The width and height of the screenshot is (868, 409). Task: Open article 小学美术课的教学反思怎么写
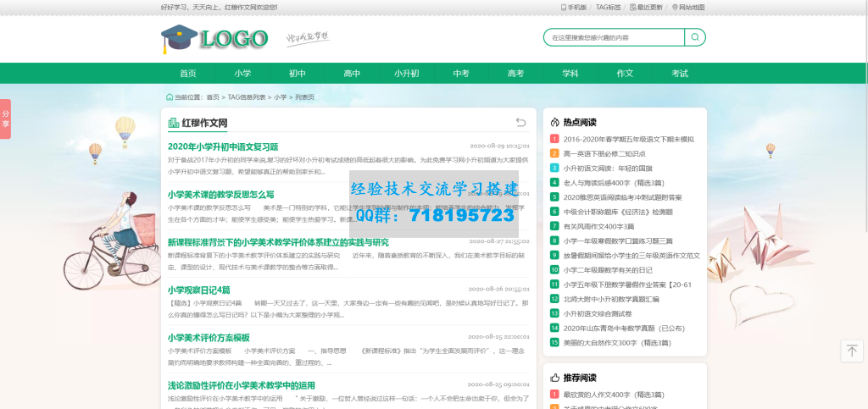coord(220,194)
